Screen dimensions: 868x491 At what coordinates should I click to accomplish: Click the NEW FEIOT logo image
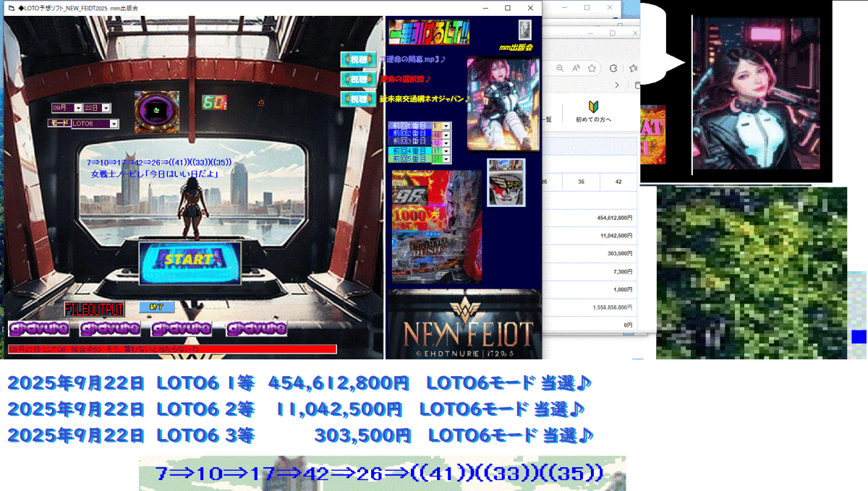[463, 324]
